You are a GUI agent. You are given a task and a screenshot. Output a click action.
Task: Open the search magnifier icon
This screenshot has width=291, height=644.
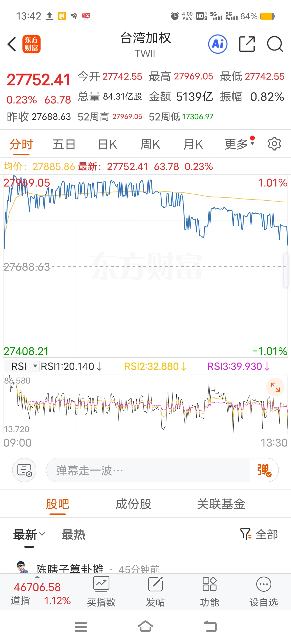click(275, 44)
